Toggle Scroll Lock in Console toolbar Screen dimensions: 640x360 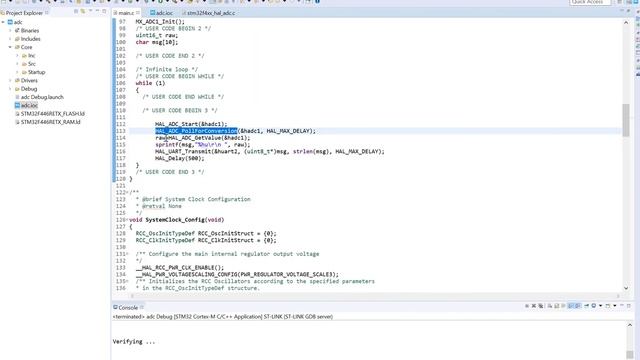(556, 306)
